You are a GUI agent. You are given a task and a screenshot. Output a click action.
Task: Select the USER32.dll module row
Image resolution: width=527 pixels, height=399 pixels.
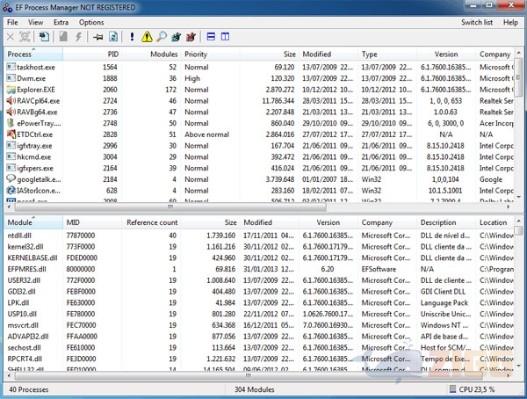point(259,280)
